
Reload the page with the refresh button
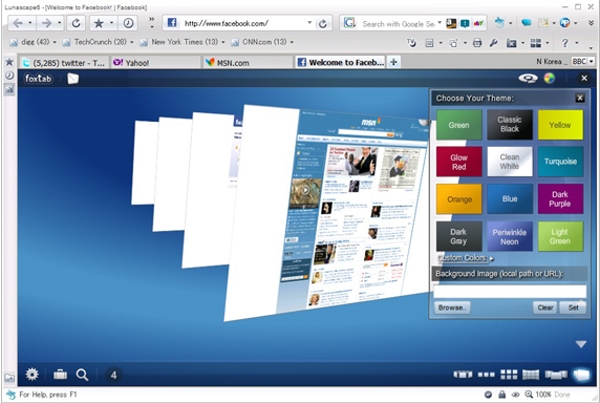coord(76,22)
